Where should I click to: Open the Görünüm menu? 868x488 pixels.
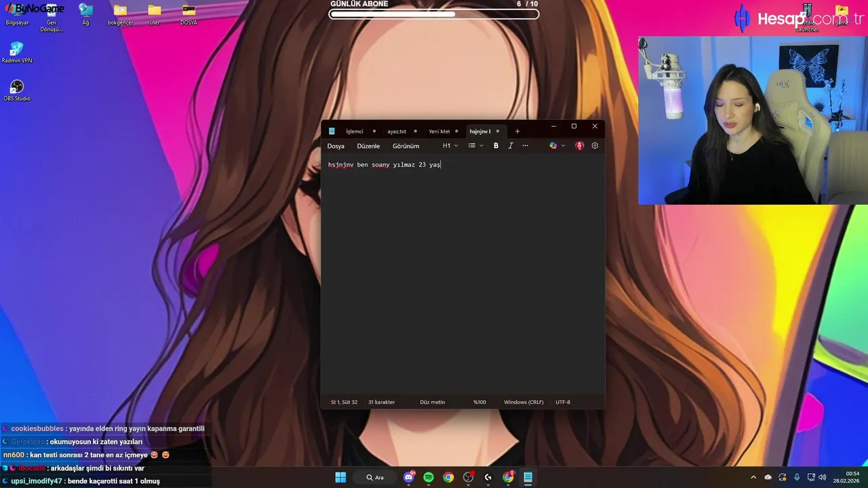[x=406, y=146]
